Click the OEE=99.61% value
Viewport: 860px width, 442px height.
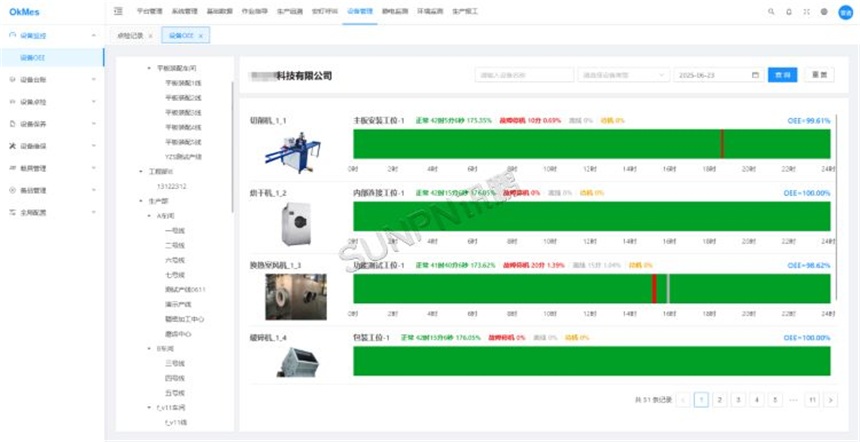tap(809, 121)
